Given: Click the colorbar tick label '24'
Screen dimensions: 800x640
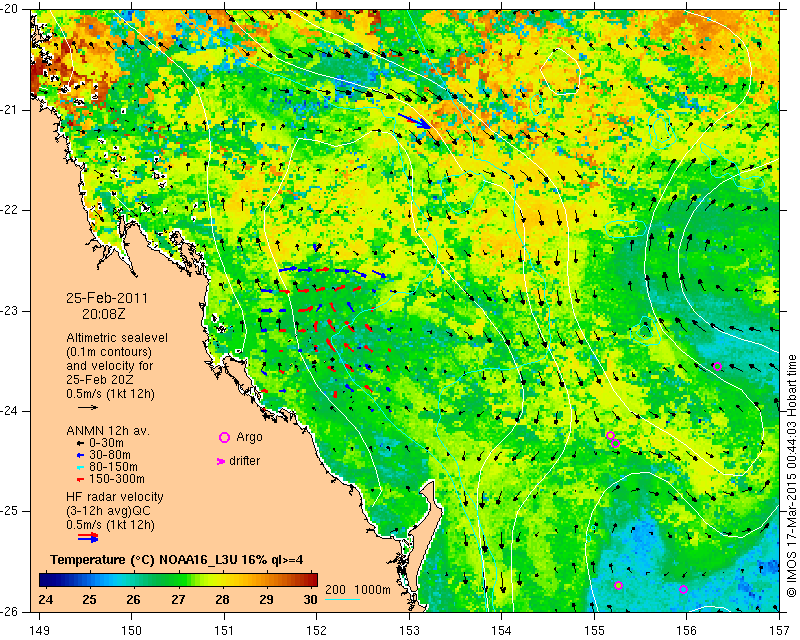Looking at the screenshot, I should pyautogui.click(x=45, y=599).
